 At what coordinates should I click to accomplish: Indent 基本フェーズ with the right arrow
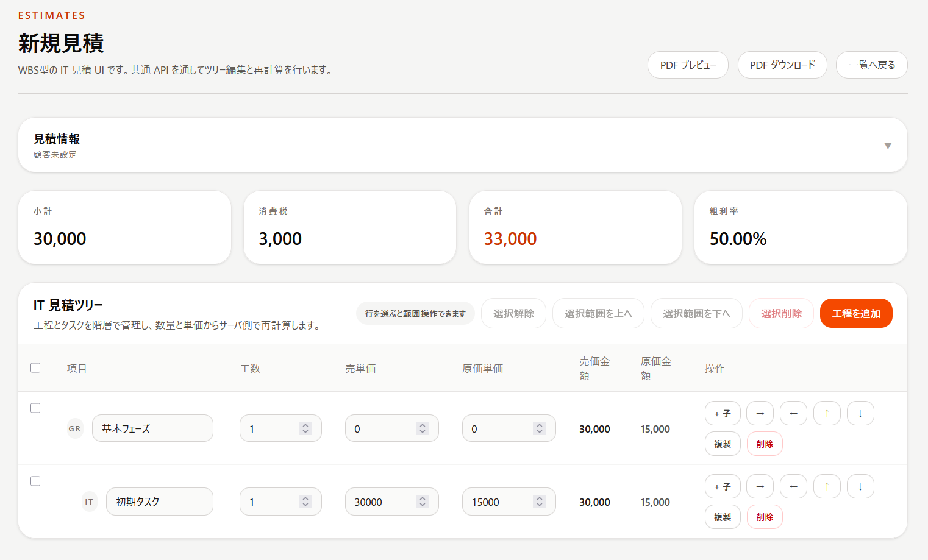tap(760, 413)
